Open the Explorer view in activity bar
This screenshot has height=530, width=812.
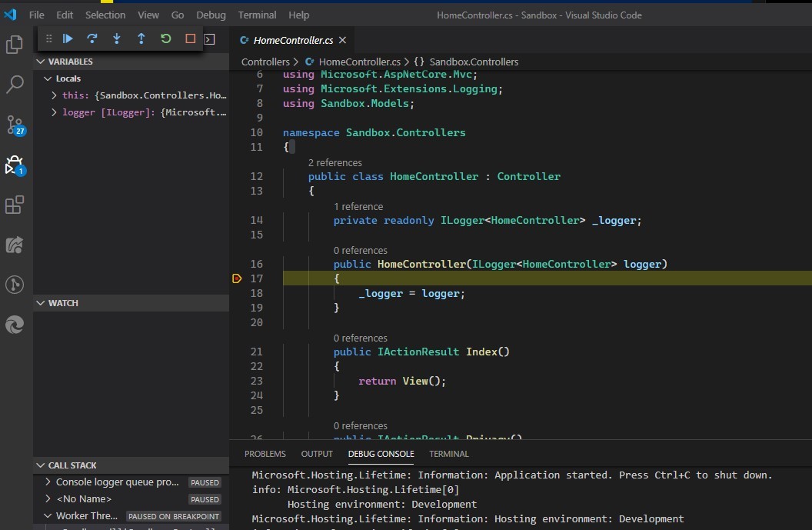(14, 45)
